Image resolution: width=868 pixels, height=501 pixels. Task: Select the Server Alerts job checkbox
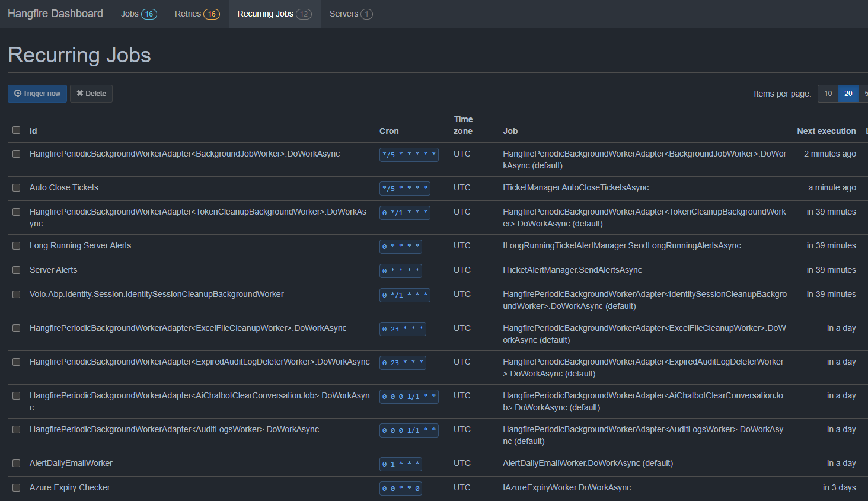[17, 270]
